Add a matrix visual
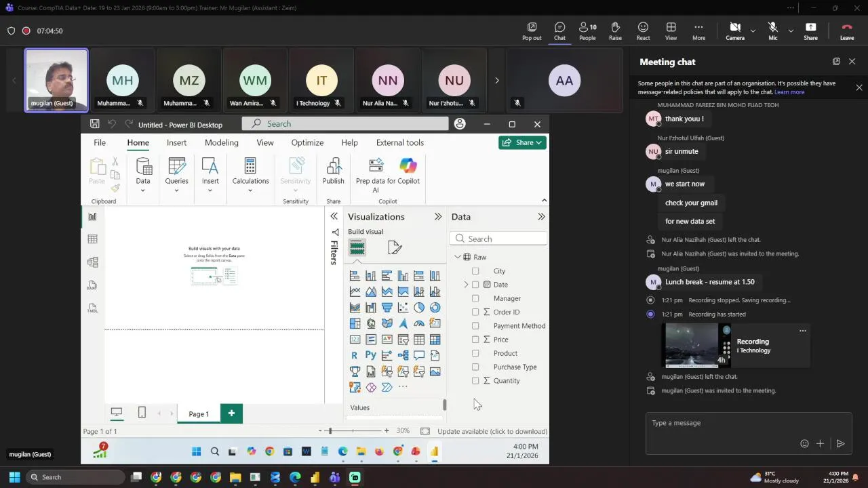Viewport: 868px width, 488px height. (435, 339)
